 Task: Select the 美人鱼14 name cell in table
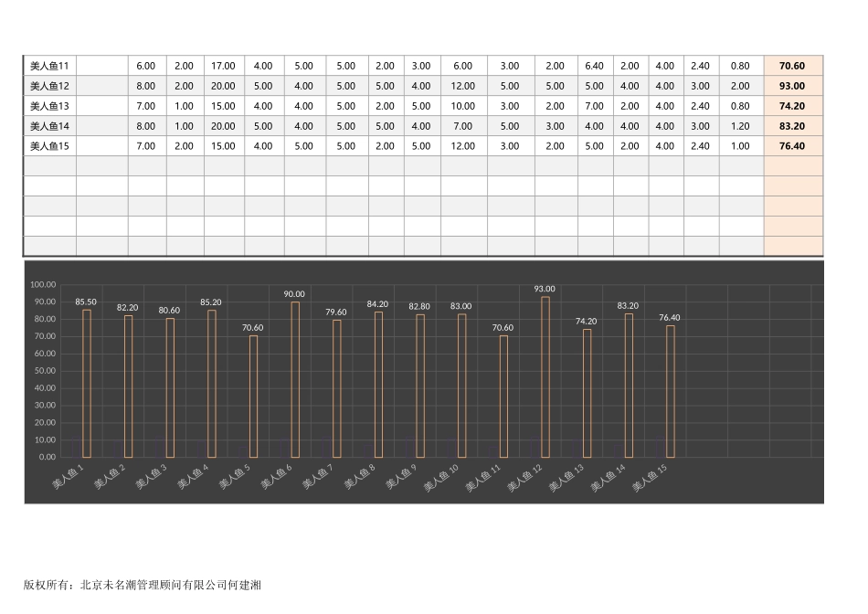[49, 126]
